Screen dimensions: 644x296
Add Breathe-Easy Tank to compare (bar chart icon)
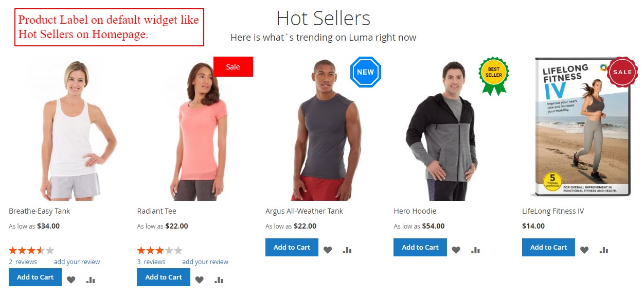(x=91, y=280)
